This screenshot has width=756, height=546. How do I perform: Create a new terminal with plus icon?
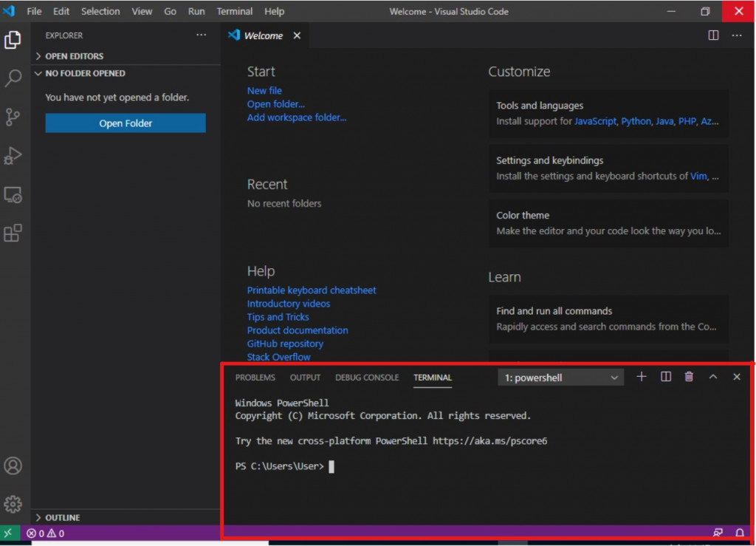click(642, 377)
